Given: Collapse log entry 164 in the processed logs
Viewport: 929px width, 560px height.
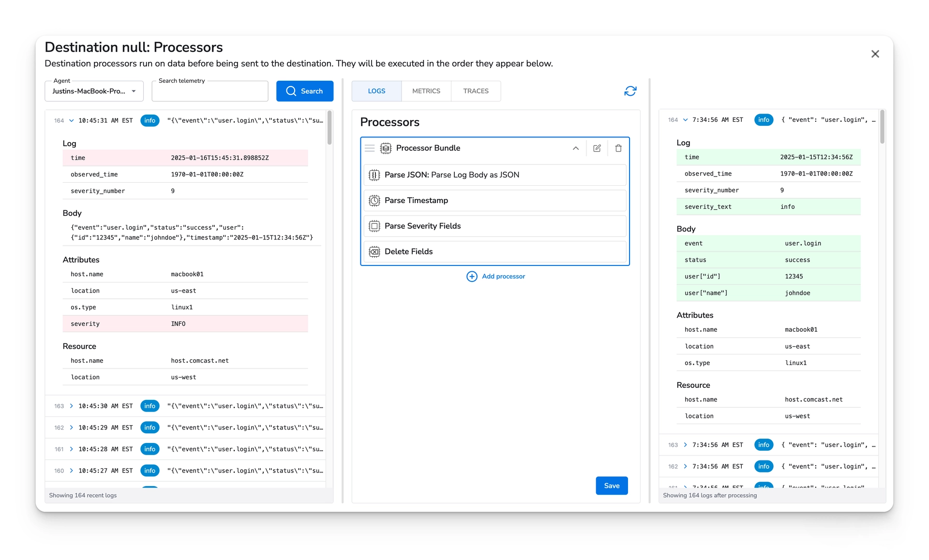Looking at the screenshot, I should click(685, 120).
